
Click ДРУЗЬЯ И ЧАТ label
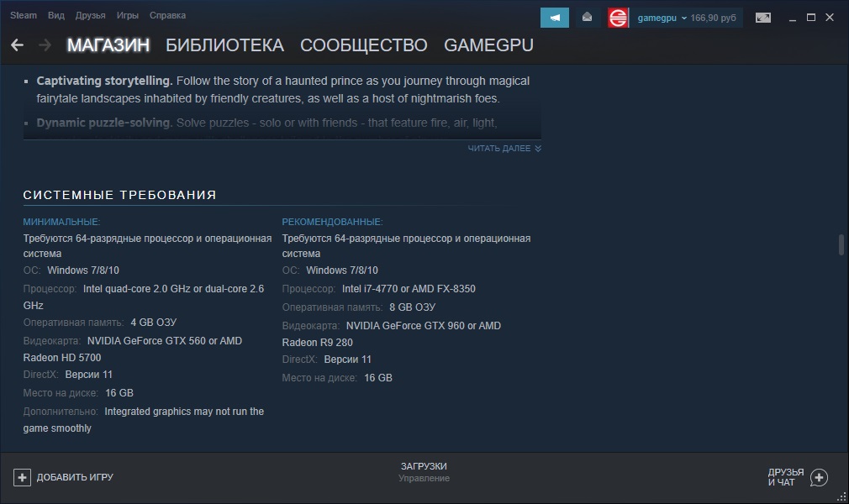tap(786, 477)
